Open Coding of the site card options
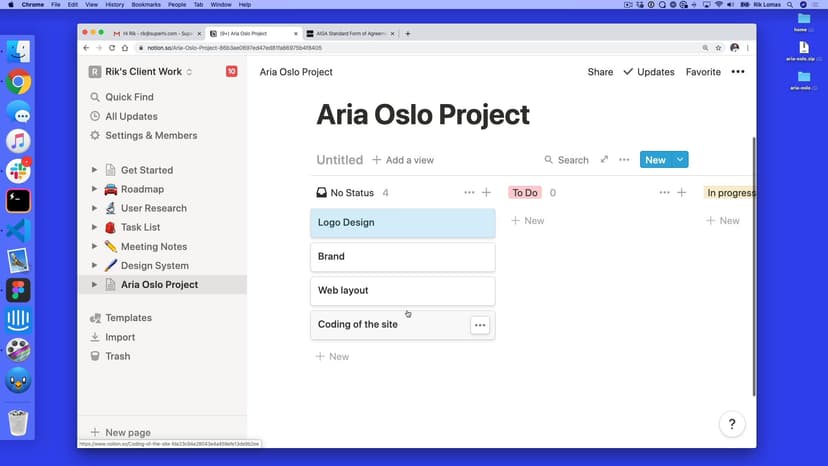828x466 pixels. click(x=480, y=325)
